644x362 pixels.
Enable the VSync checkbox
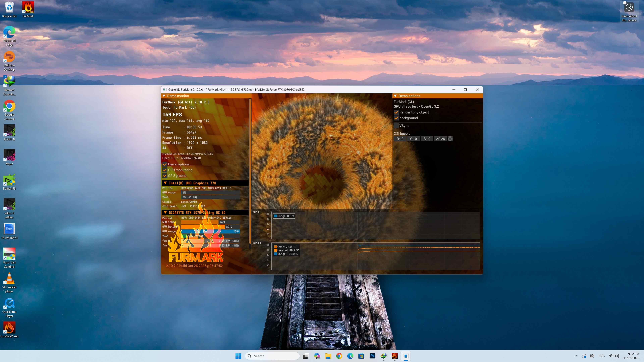pos(396,126)
